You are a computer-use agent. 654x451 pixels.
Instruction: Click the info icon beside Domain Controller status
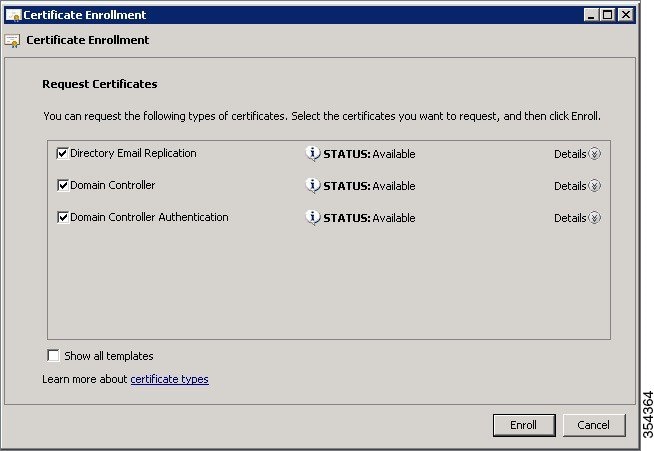pyautogui.click(x=312, y=186)
